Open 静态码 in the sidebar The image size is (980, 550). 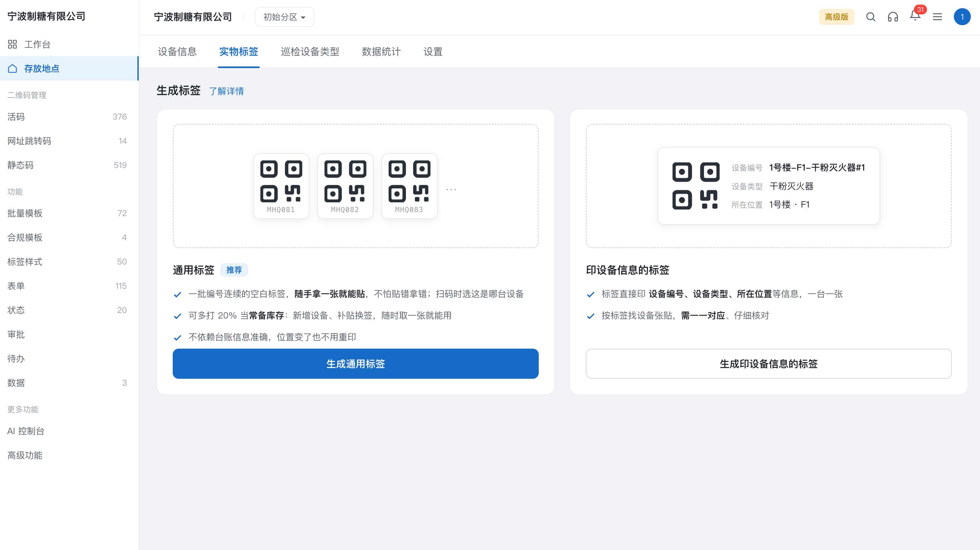69,165
